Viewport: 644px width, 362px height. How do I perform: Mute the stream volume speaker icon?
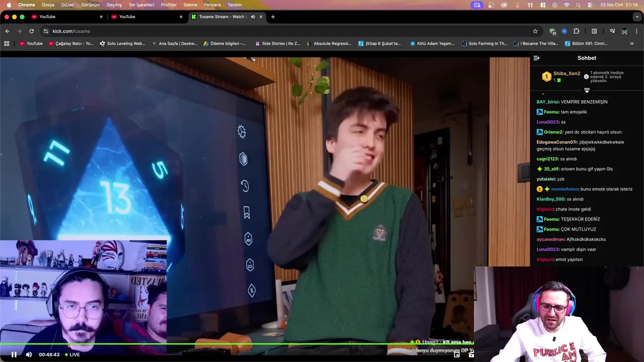(x=29, y=354)
